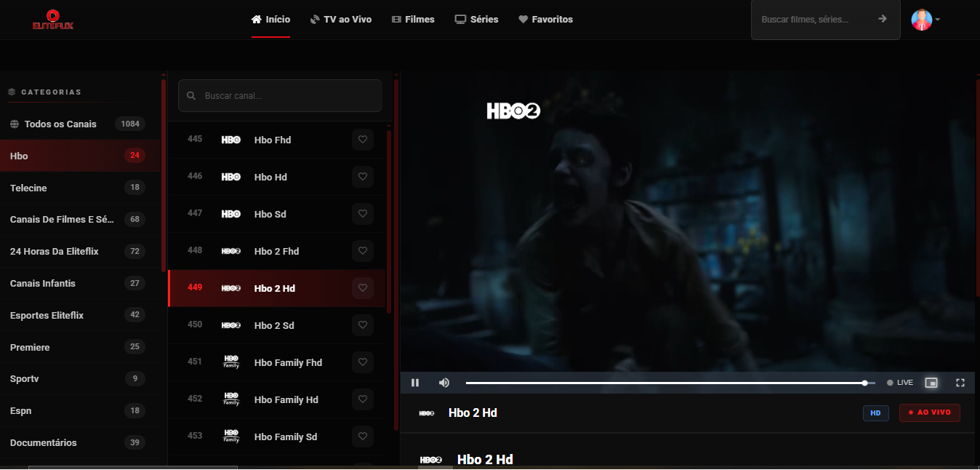Mute the player volume speaker icon
980x470 pixels.
[444, 383]
